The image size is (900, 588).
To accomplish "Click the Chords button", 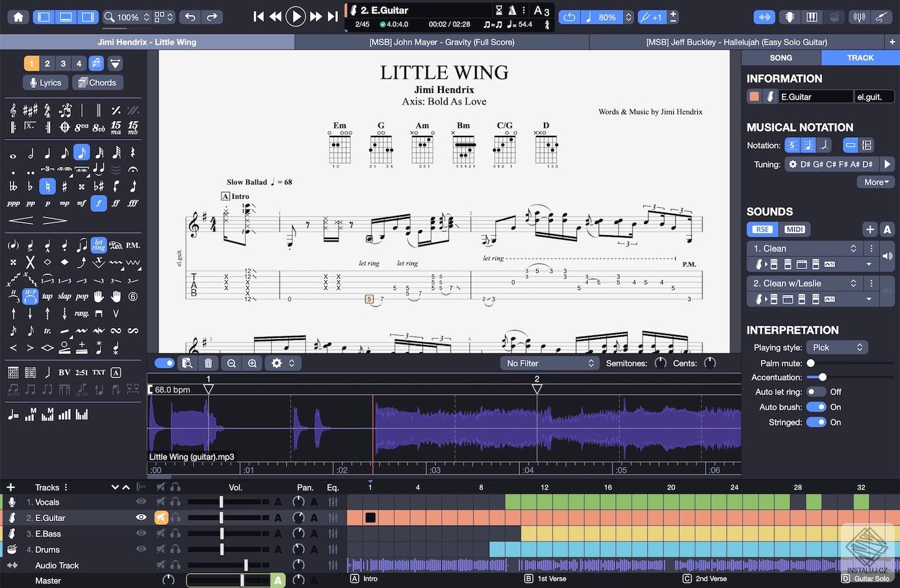I will pyautogui.click(x=97, y=83).
